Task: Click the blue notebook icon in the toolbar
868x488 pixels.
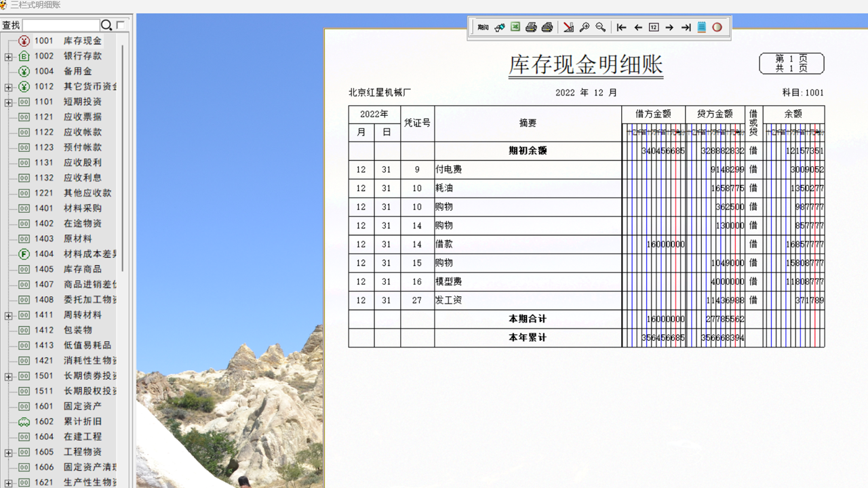Action: pos(701,27)
